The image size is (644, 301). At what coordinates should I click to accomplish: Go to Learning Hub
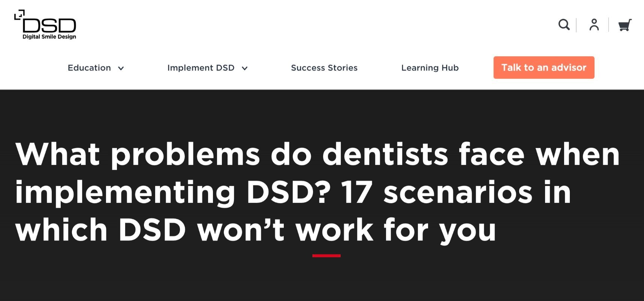[x=430, y=68]
